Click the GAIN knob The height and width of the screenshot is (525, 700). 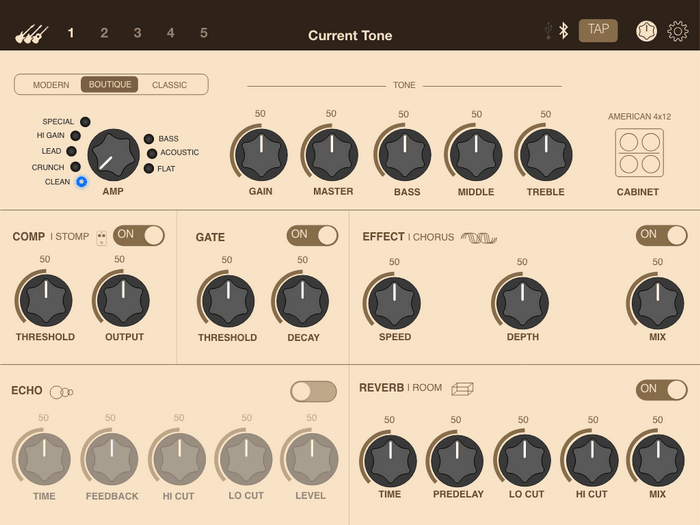(x=261, y=155)
